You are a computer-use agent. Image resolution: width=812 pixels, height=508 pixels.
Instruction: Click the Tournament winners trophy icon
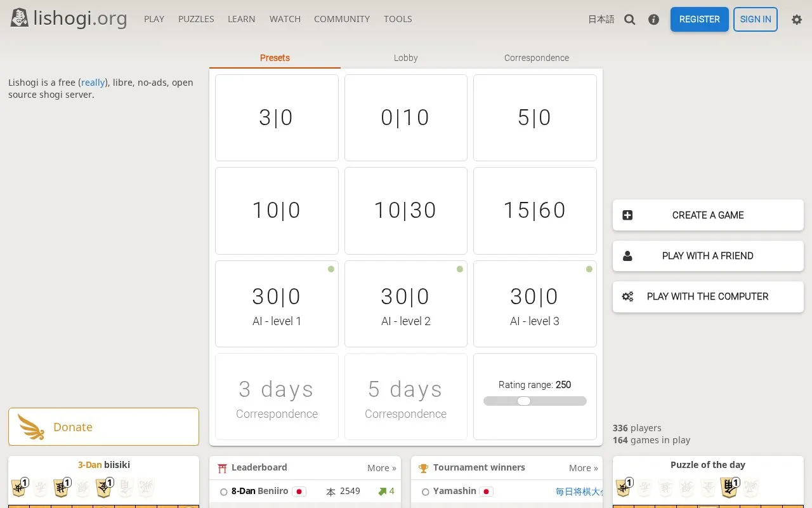tap(424, 468)
